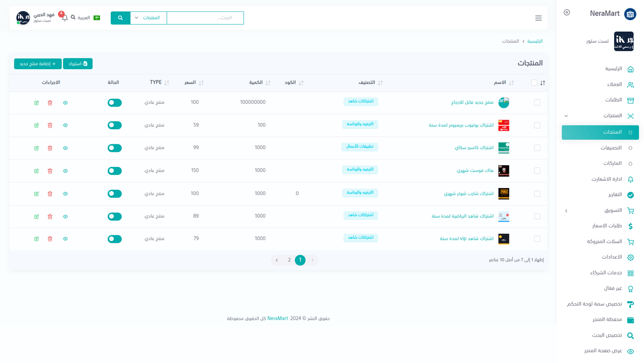This screenshot has height=363, width=644.
Task: Open the المنتجات search category dropdown
Action: [148, 18]
